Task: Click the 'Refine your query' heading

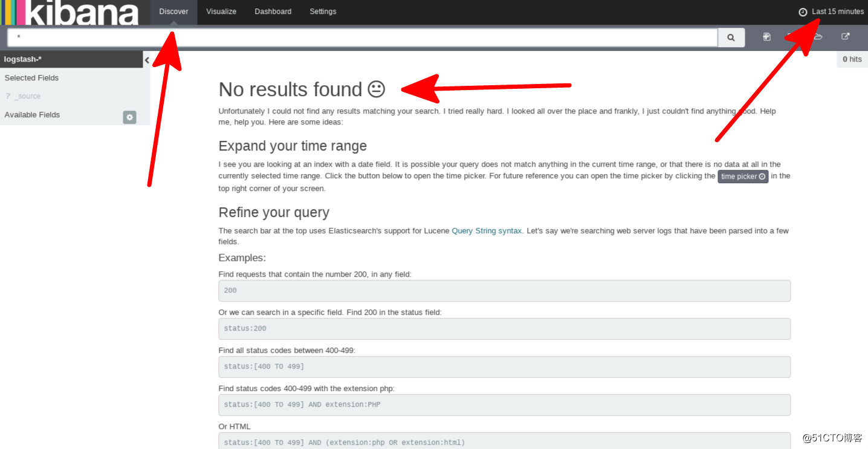Action: [274, 213]
